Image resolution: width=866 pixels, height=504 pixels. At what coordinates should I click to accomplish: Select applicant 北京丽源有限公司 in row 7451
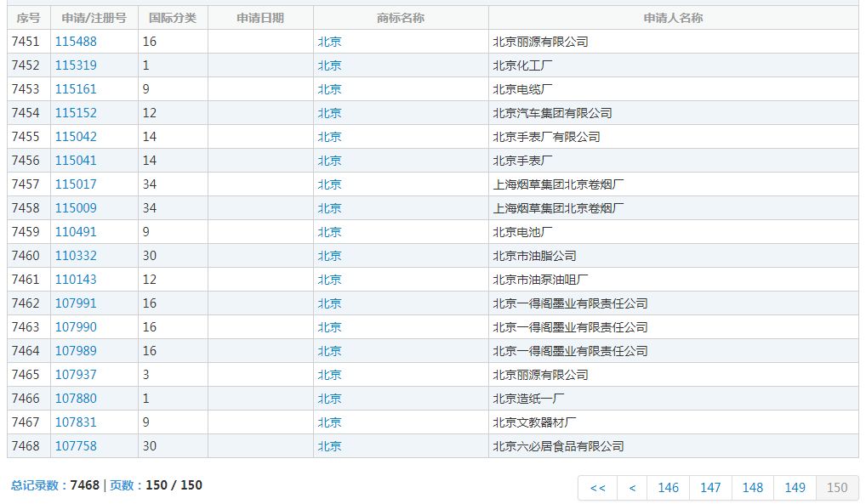[x=540, y=42]
